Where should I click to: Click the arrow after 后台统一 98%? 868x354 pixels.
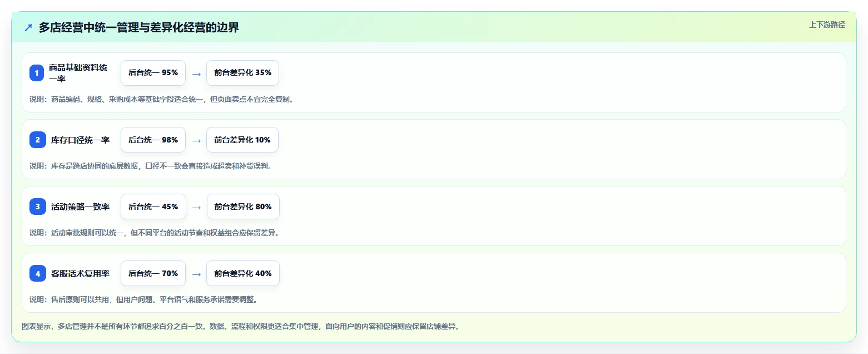(196, 140)
